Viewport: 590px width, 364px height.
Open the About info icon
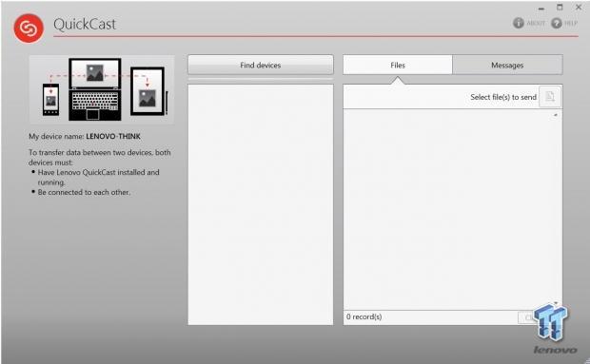(518, 23)
